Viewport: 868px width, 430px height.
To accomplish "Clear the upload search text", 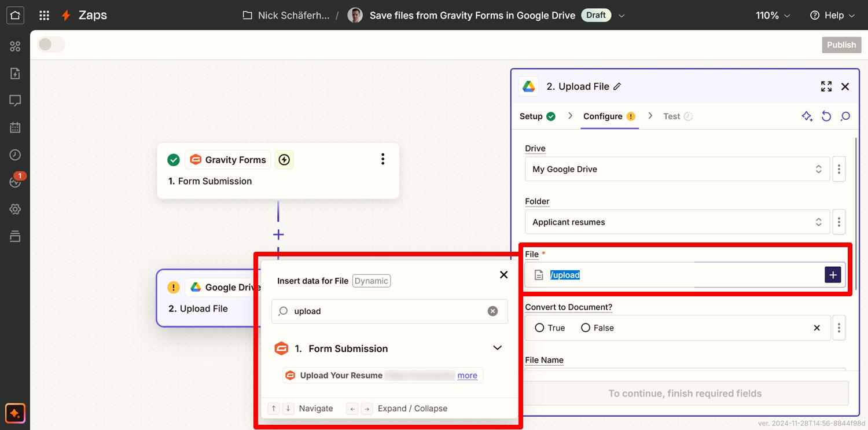I will tap(492, 311).
